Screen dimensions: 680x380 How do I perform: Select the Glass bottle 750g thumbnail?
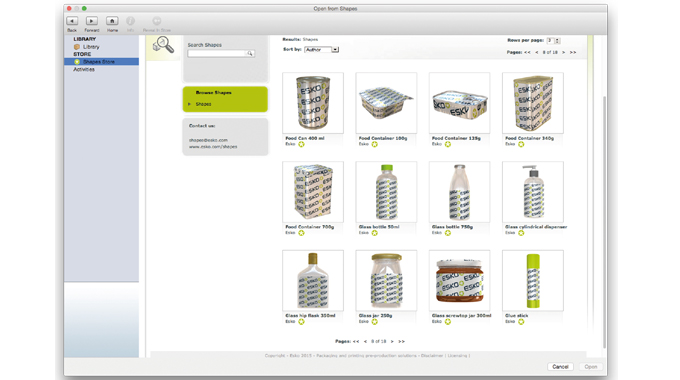click(x=459, y=192)
